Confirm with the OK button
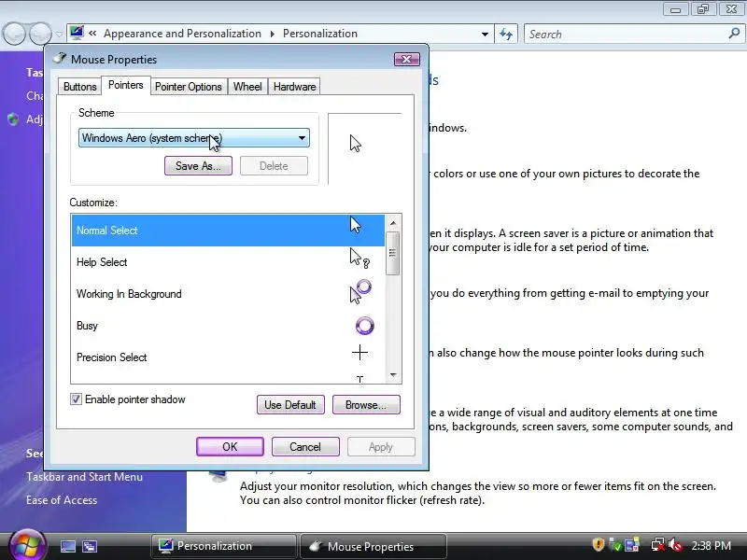 [x=230, y=447]
